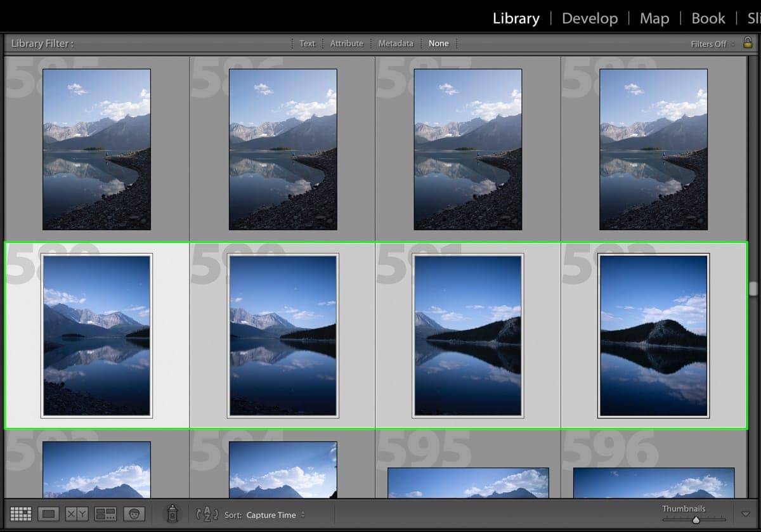Open People view face icon
The height and width of the screenshot is (532, 761).
pos(134,514)
